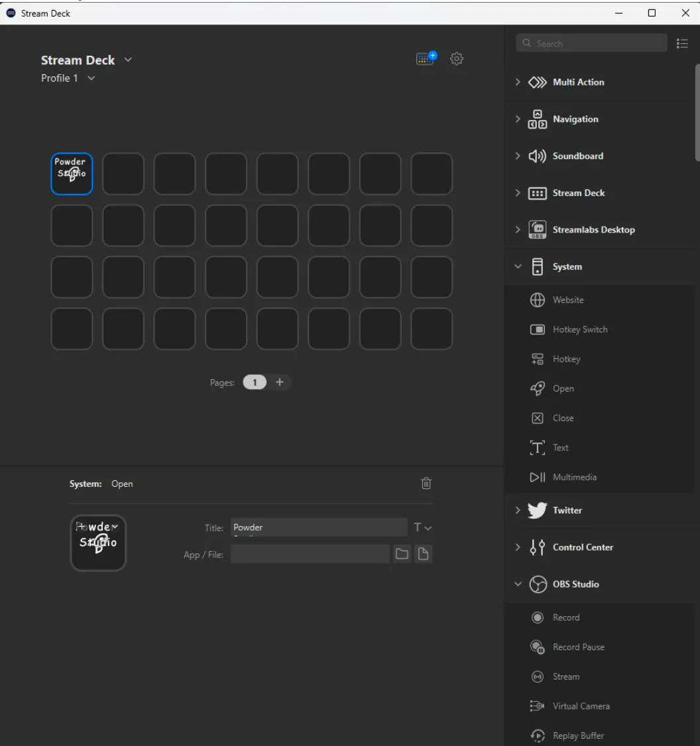Select the Text action icon
Viewport: 700px width, 746px height.
tap(537, 448)
